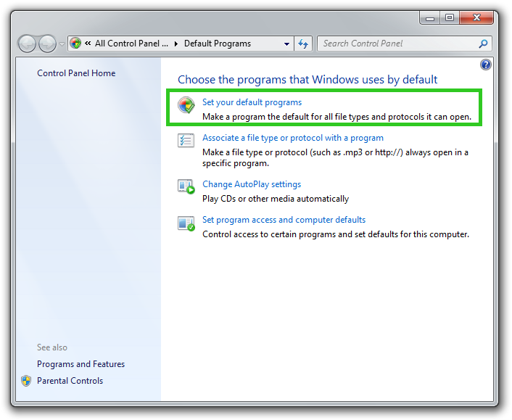Open Change AutoPlay settings link

(252, 184)
